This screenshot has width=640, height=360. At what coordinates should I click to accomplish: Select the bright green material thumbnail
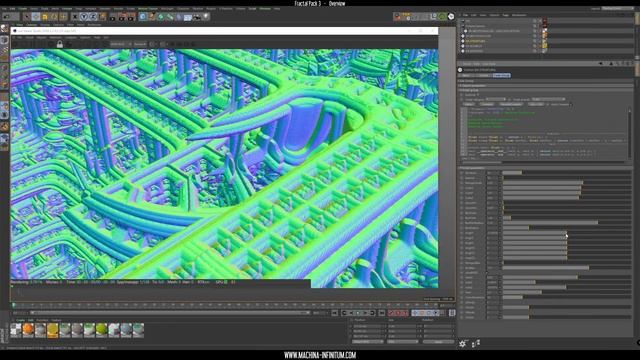pyautogui.click(x=102, y=330)
